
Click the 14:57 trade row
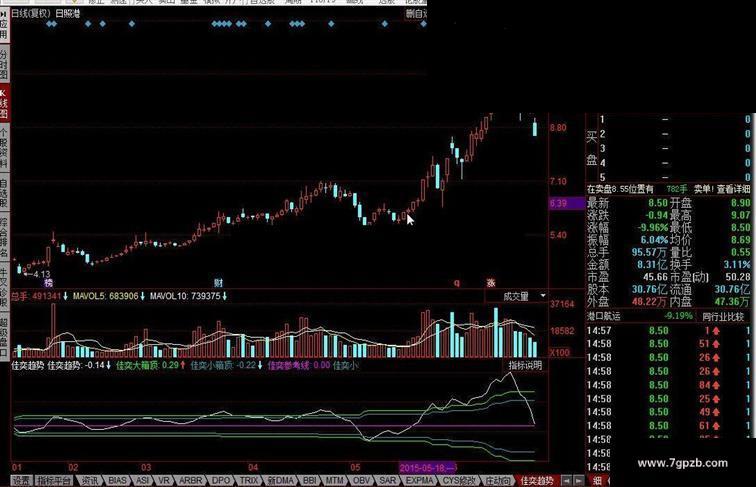(669, 331)
